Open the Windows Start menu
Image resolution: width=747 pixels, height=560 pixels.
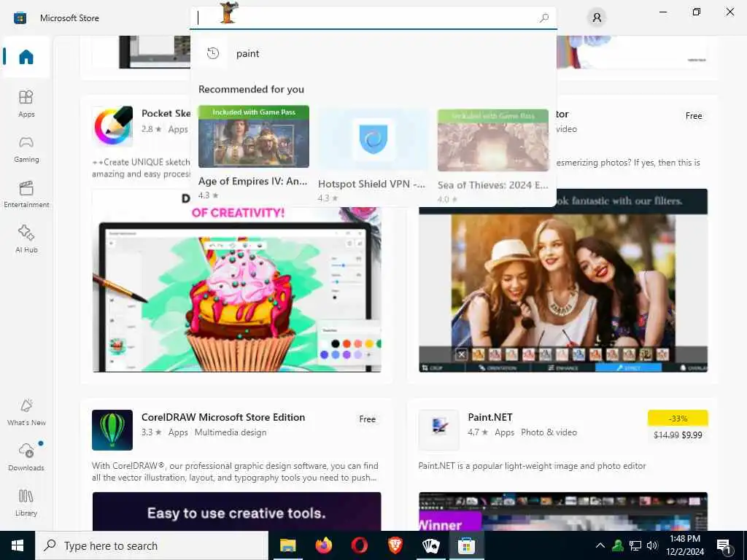(18, 545)
